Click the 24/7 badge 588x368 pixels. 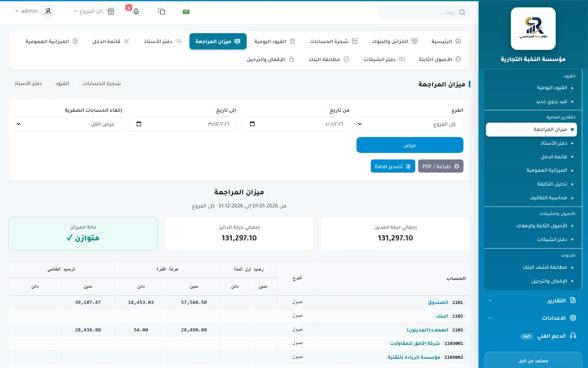pyautogui.click(x=526, y=336)
